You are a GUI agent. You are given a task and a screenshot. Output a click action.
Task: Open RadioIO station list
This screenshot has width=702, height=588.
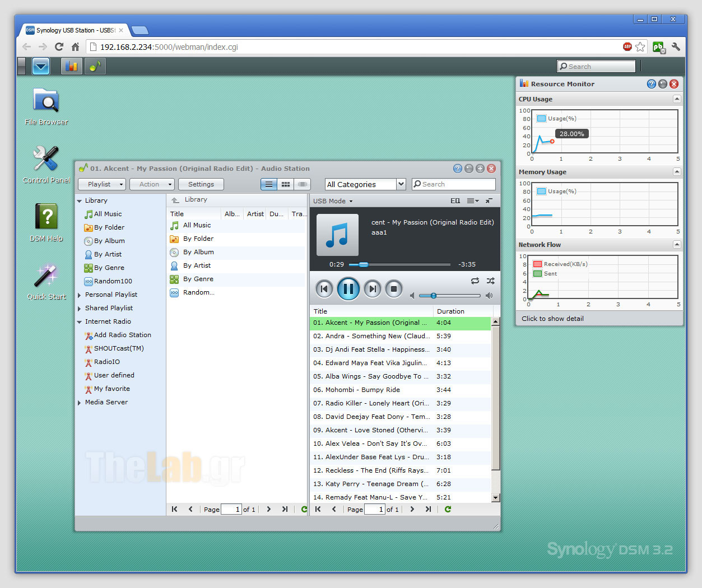102,362
